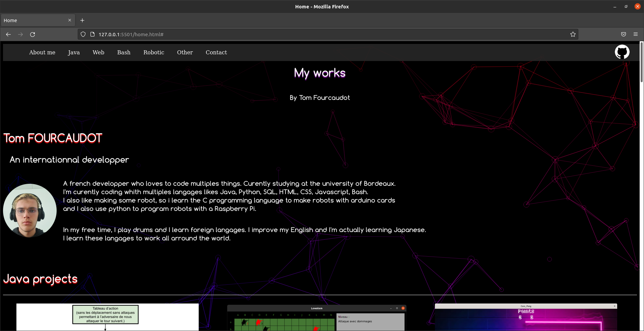This screenshot has height=331, width=644.
Task: Open the Firefox hamburger menu
Action: pyautogui.click(x=636, y=34)
